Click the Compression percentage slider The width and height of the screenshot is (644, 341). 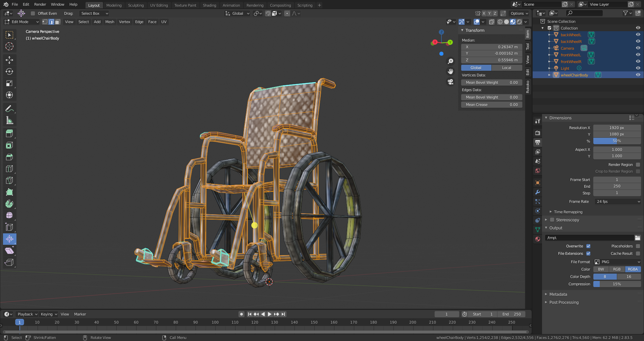coord(617,284)
